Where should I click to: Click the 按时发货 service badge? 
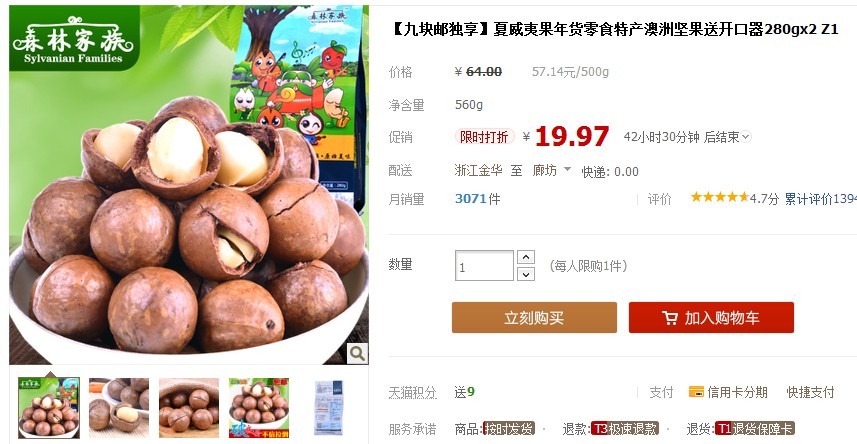tap(509, 429)
